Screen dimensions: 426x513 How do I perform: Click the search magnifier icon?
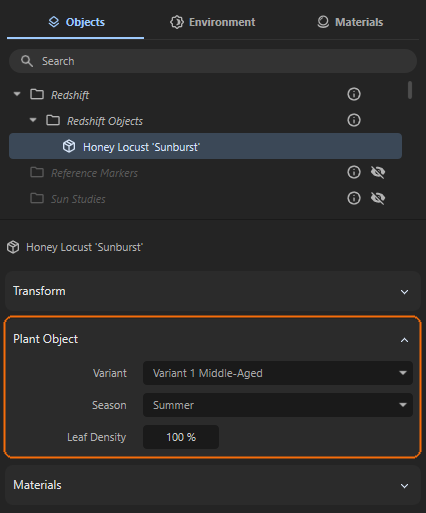27,61
